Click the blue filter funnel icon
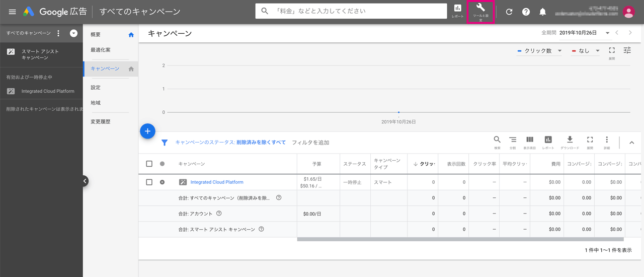 165,143
